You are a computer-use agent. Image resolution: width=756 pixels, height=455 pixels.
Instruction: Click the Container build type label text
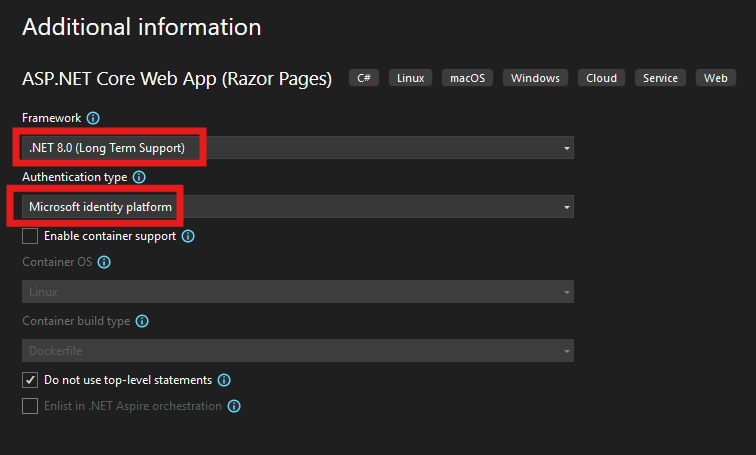[76, 321]
